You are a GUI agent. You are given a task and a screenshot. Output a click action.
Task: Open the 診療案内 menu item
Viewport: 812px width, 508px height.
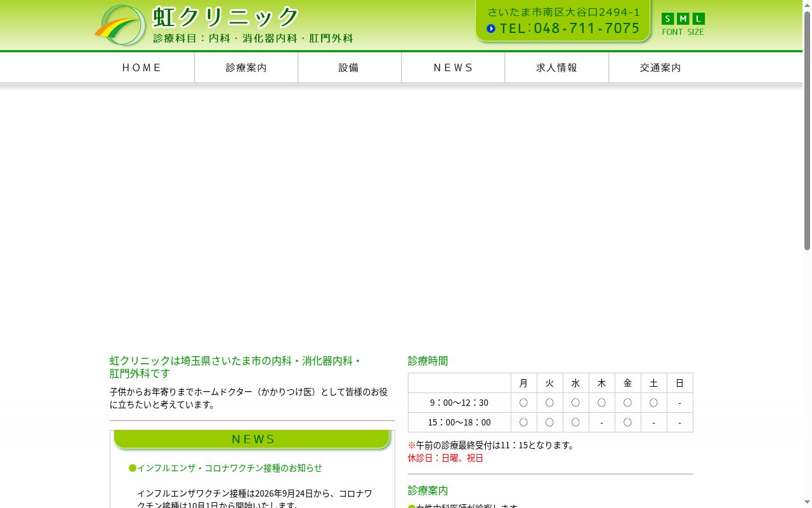246,67
